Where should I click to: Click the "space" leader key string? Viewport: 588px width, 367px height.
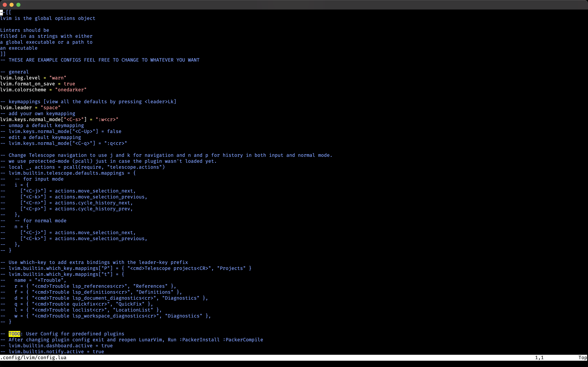point(51,107)
